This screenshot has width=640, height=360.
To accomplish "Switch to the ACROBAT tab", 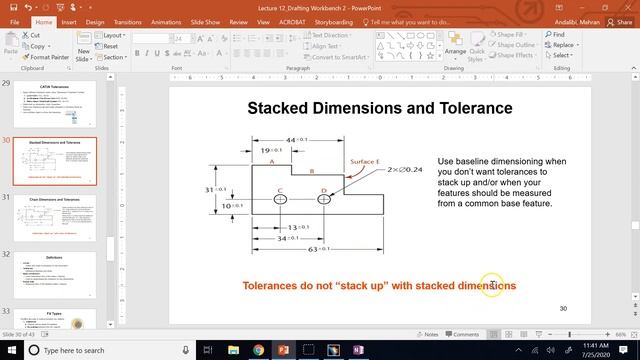I will point(292,22).
